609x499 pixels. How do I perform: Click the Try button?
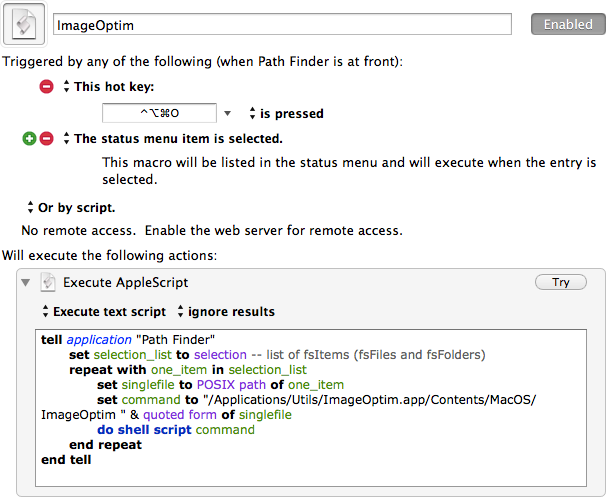pos(560,282)
